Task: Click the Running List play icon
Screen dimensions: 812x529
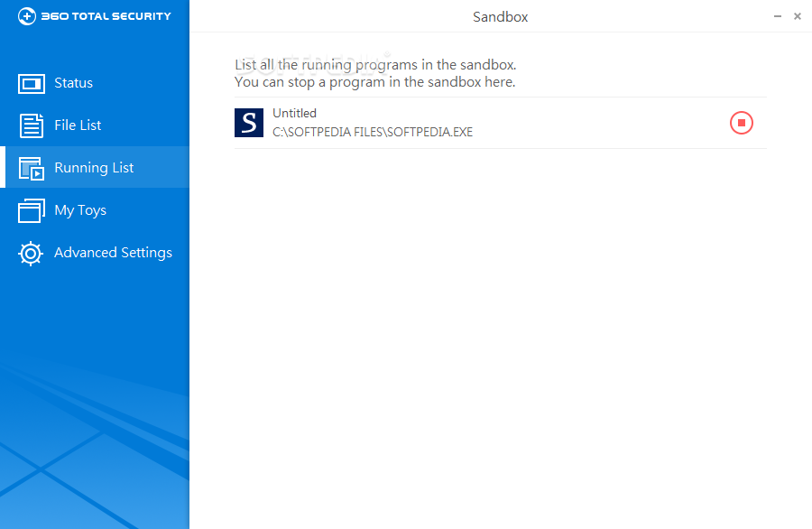Action: [31, 169]
